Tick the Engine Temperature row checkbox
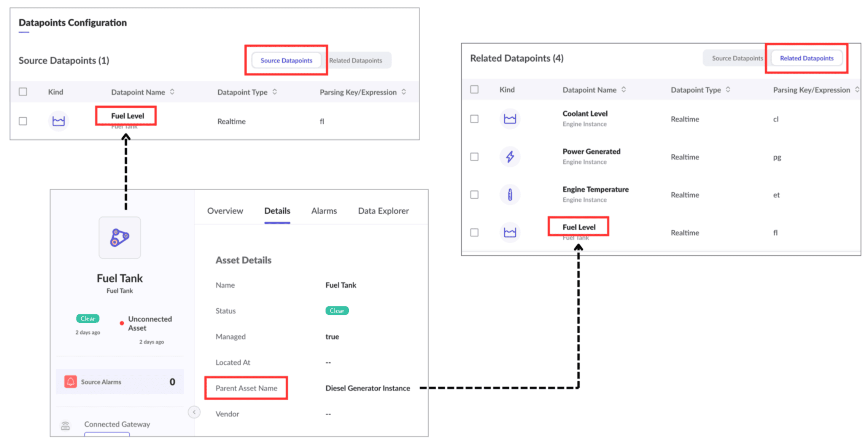This screenshot has height=443, width=868. coord(474,194)
